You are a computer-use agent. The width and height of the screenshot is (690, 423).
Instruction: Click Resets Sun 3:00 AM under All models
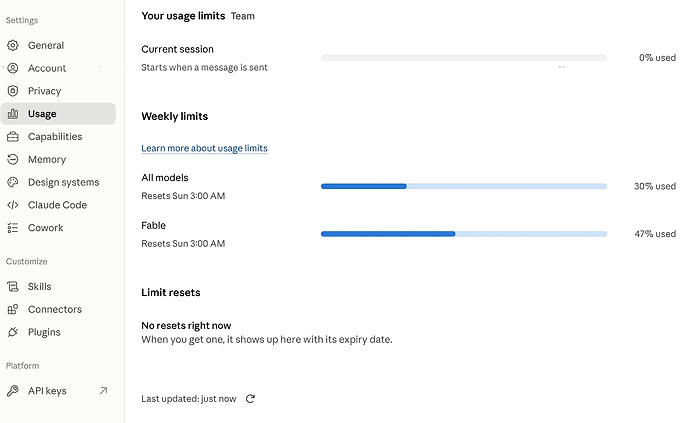click(x=183, y=196)
